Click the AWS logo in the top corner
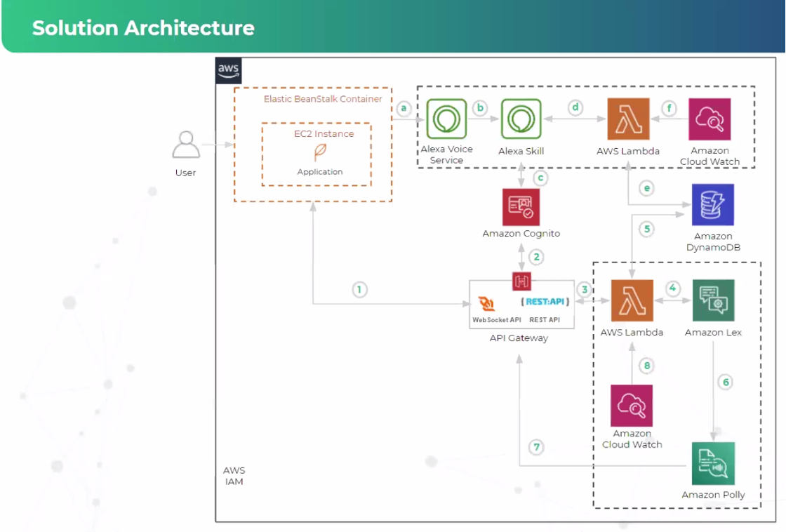Image resolution: width=786 pixels, height=532 pixels. click(x=229, y=69)
